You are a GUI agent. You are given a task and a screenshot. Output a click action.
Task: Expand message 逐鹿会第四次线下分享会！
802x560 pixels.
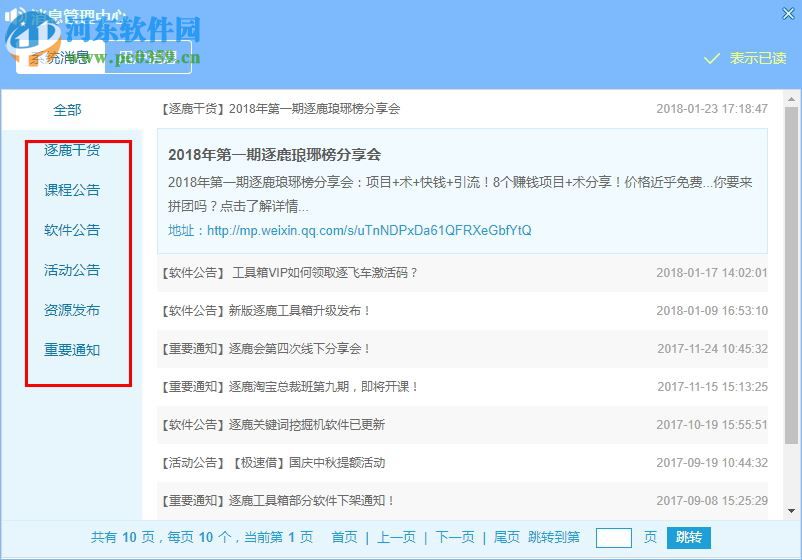462,349
